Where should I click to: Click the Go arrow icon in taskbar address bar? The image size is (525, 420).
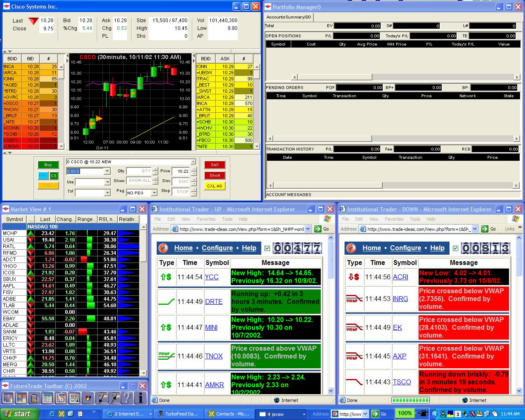click(x=375, y=414)
